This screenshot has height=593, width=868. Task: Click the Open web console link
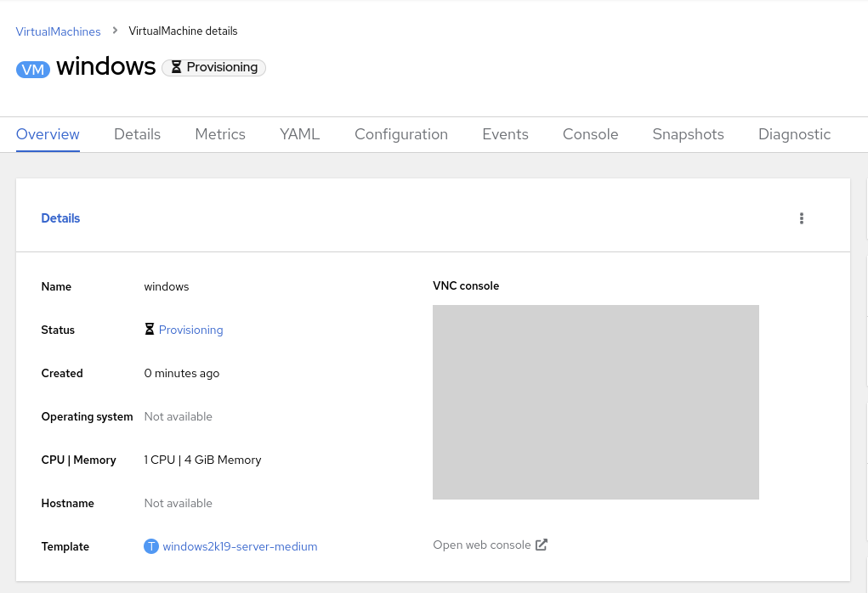pos(481,545)
